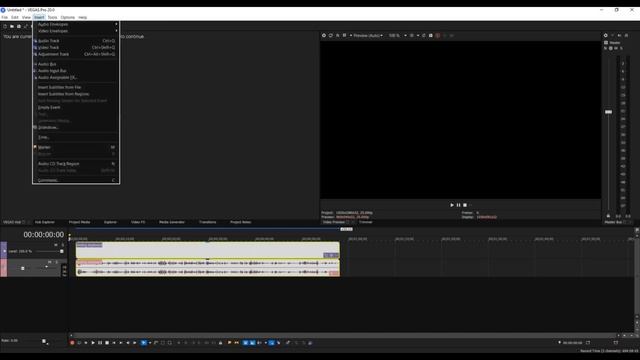
Task: Expand the Video Envelopes submenu
Action: [76, 31]
